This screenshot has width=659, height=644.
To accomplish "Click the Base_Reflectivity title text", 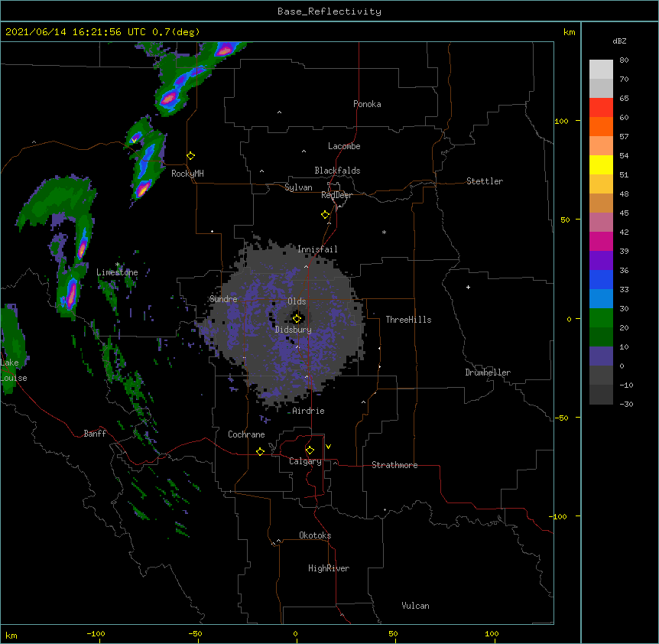I will pyautogui.click(x=329, y=11).
